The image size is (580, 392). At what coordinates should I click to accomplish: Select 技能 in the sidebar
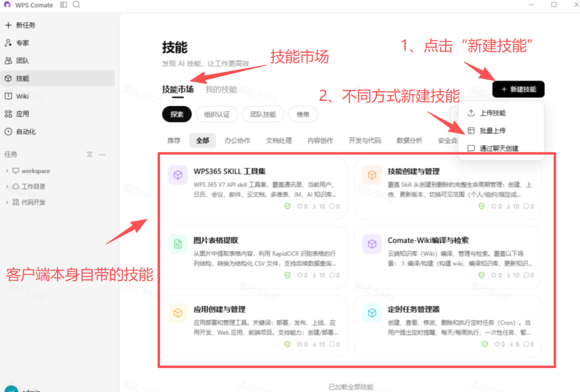pyautogui.click(x=57, y=78)
